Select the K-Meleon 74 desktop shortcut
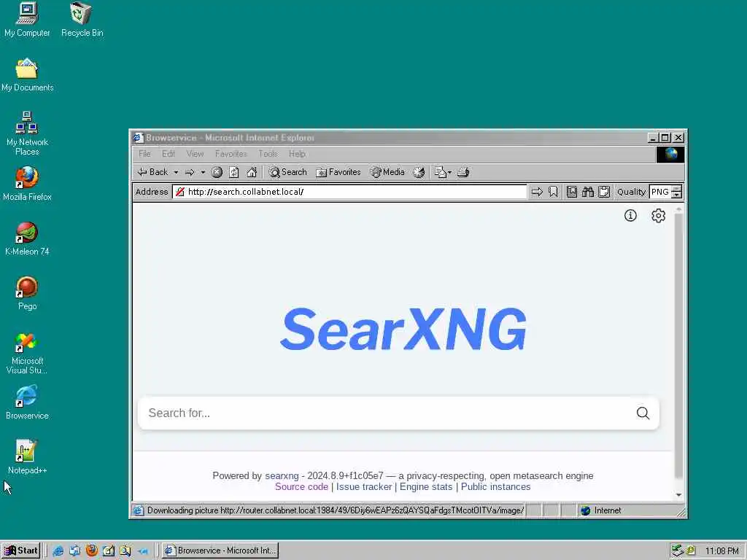747x560 pixels. coord(27,238)
